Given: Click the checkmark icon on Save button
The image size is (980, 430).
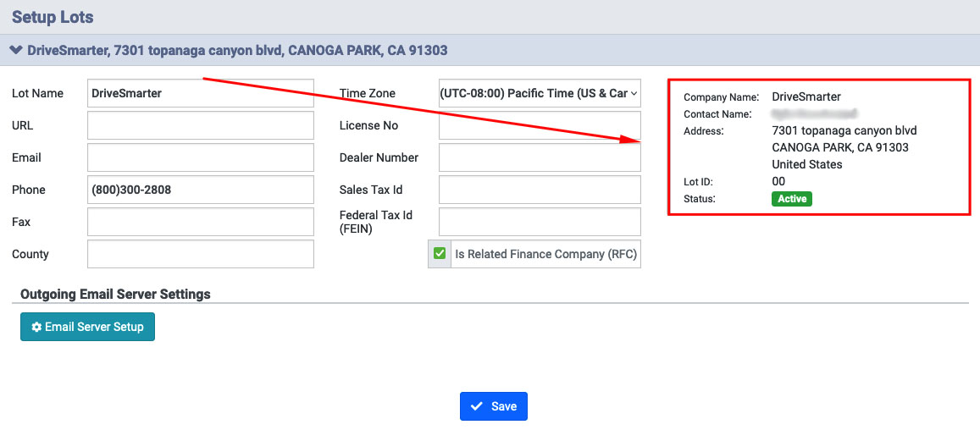Looking at the screenshot, I should pyautogui.click(x=477, y=406).
